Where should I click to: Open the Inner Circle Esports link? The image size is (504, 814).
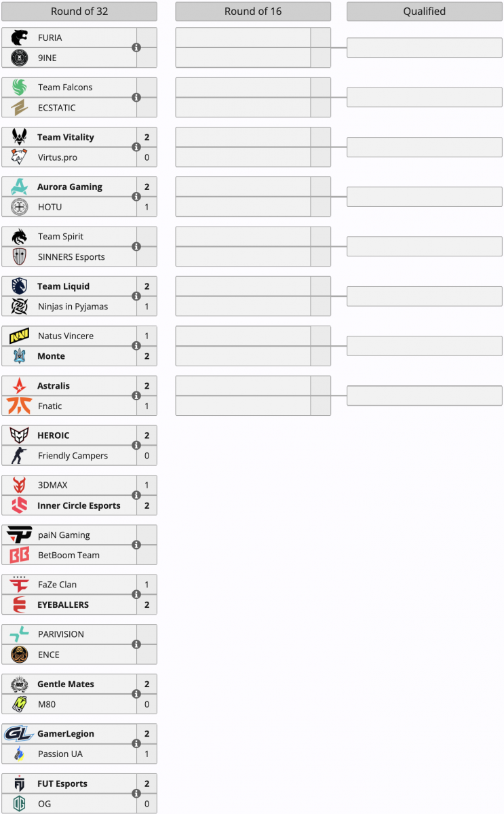tap(79, 505)
